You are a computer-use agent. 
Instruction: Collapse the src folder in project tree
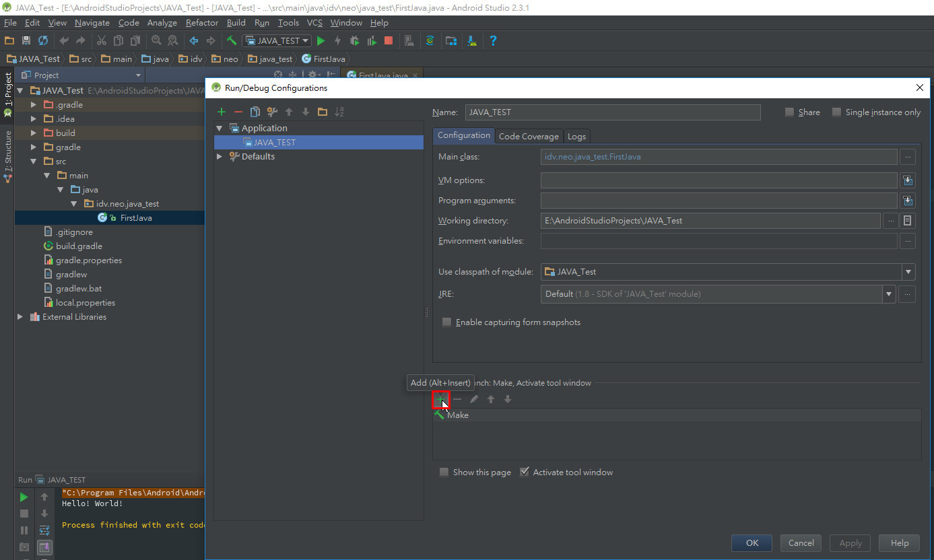pos(34,162)
